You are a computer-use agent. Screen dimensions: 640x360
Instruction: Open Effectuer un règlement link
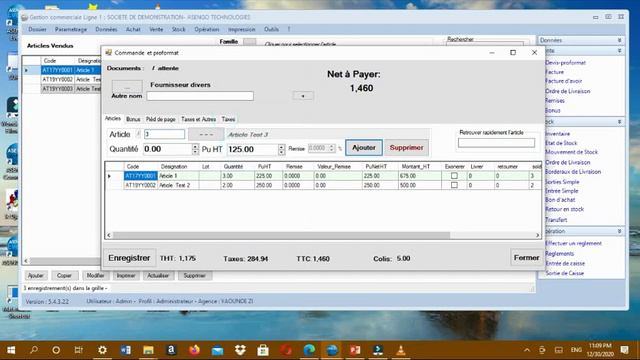coord(573,243)
